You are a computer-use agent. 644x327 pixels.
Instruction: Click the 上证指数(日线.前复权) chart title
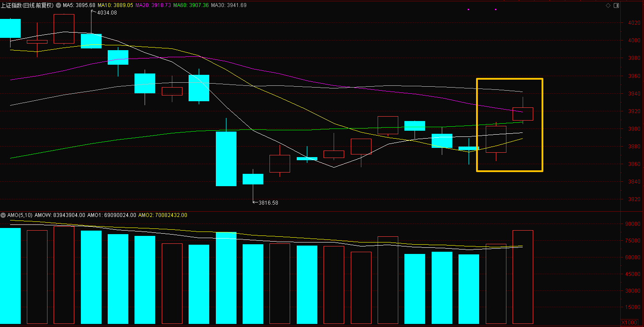coord(27,5)
